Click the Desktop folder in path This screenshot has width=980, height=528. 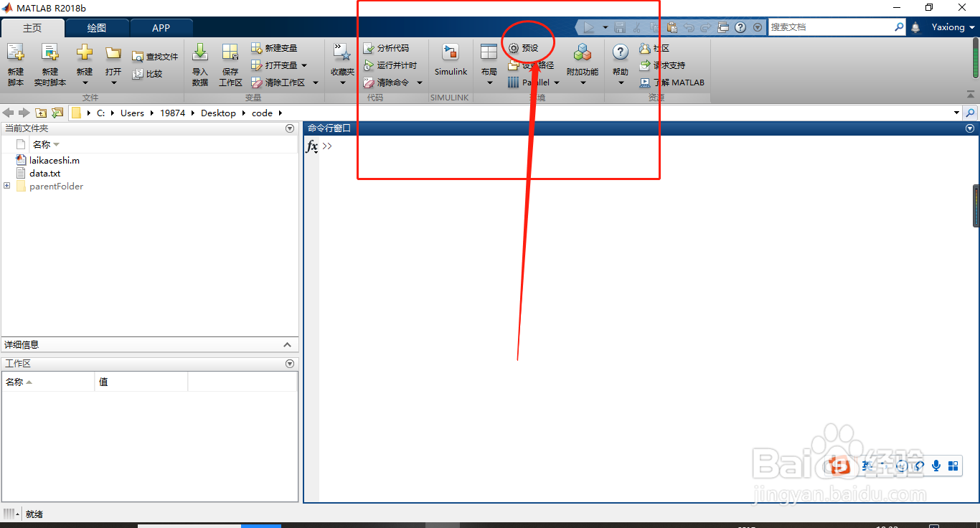pos(218,113)
